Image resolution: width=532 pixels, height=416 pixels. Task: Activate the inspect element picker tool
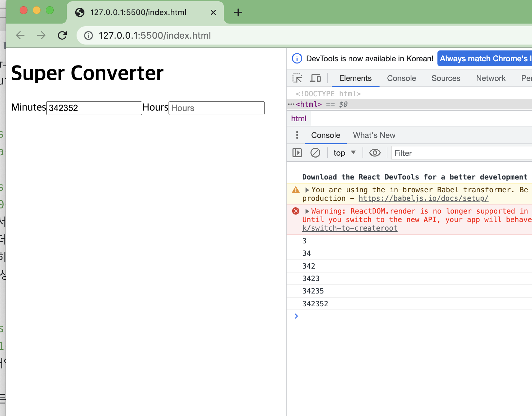[x=297, y=78]
